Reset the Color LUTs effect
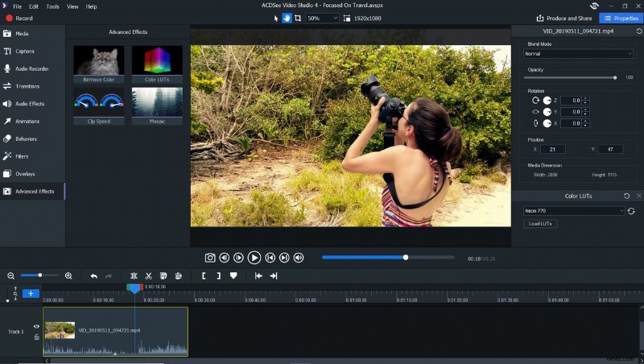 click(626, 196)
